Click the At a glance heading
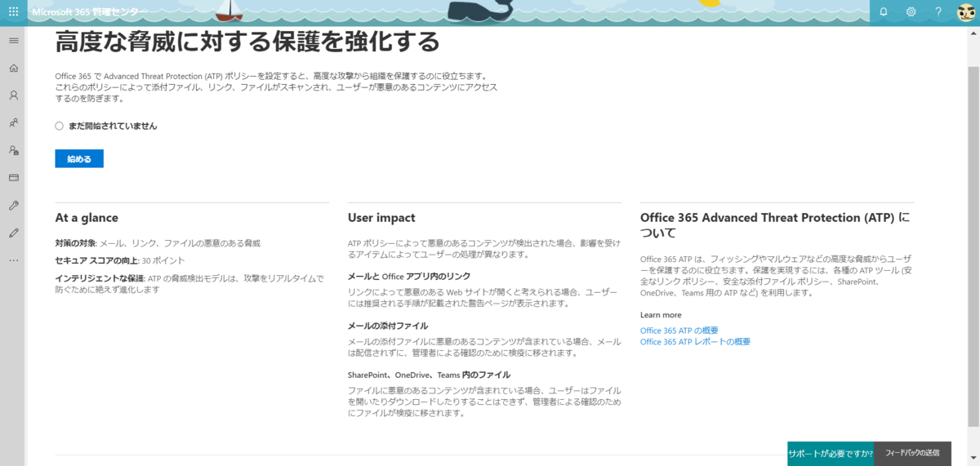 click(x=87, y=218)
